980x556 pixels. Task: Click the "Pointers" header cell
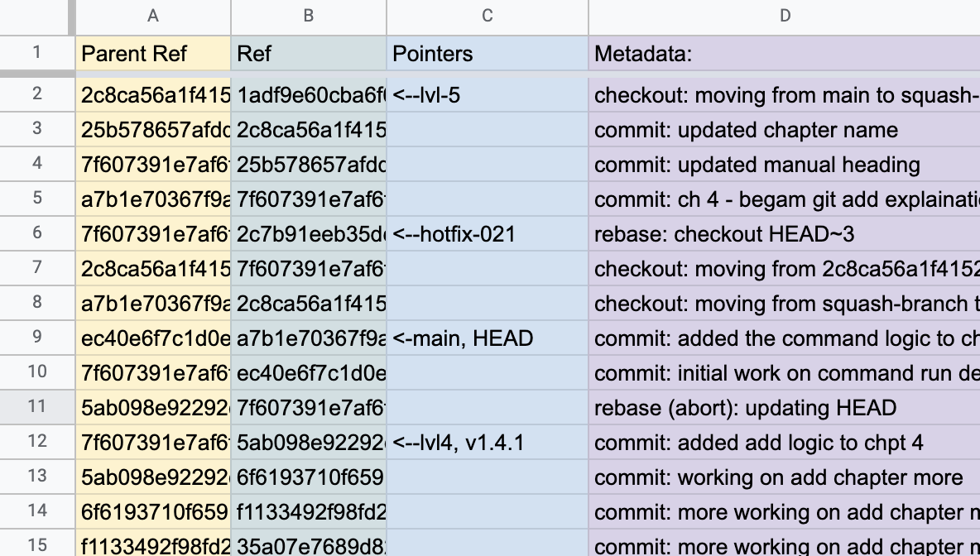(488, 54)
